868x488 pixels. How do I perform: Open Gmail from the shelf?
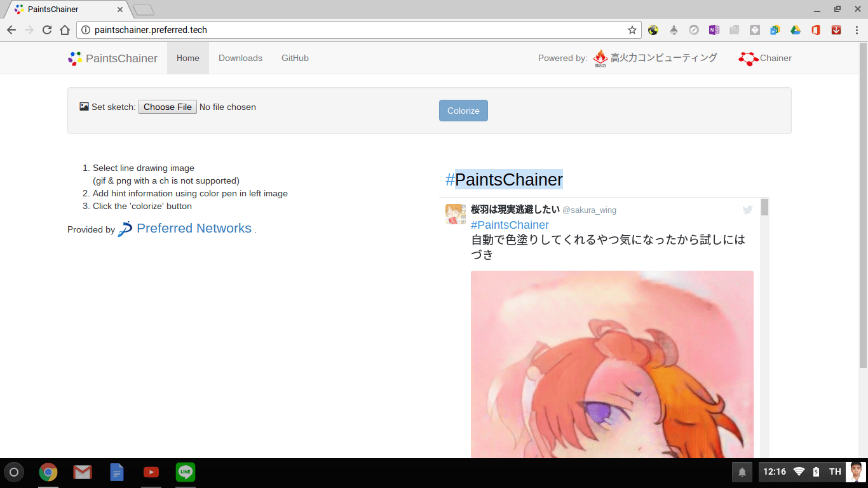83,472
